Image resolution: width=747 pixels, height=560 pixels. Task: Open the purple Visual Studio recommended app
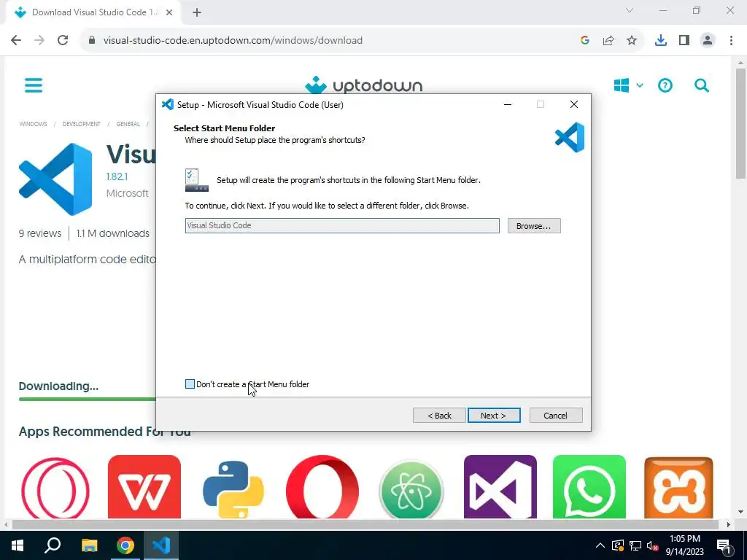[x=500, y=486]
